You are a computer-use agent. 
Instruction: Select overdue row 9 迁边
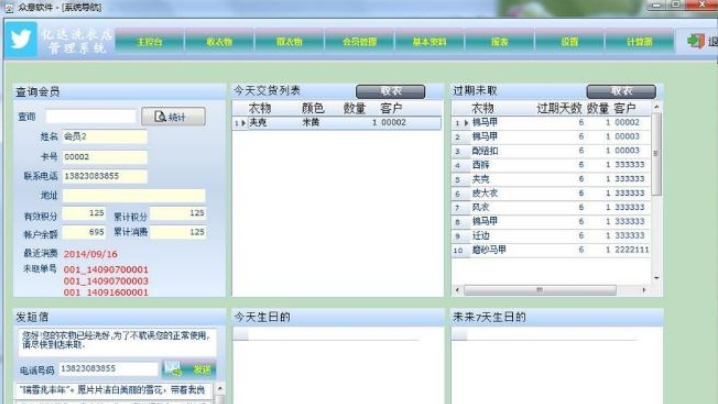551,236
